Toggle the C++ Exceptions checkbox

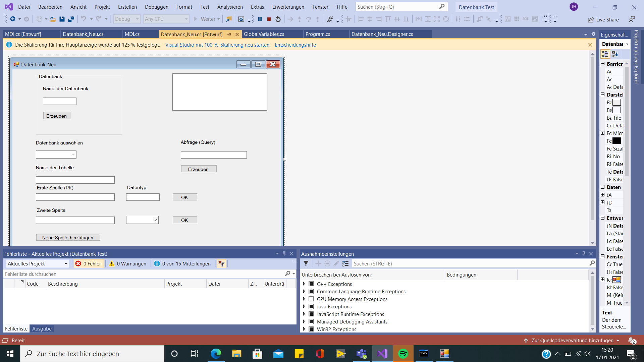[311, 284]
